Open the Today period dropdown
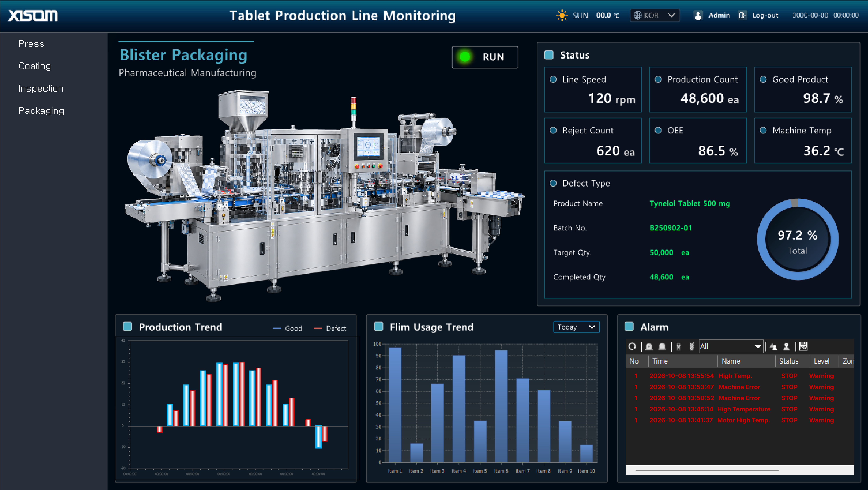This screenshot has height=490, width=868. 576,327
